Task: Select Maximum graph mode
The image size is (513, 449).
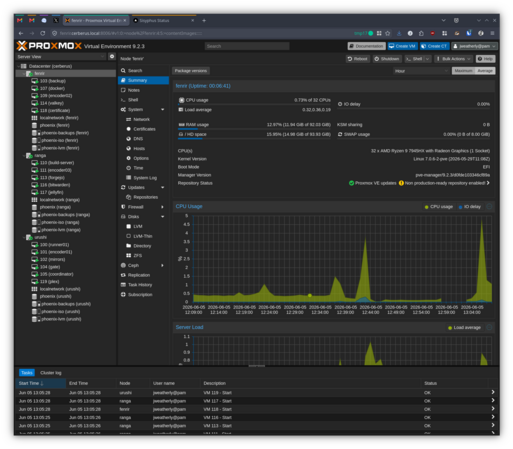Action: click(463, 71)
